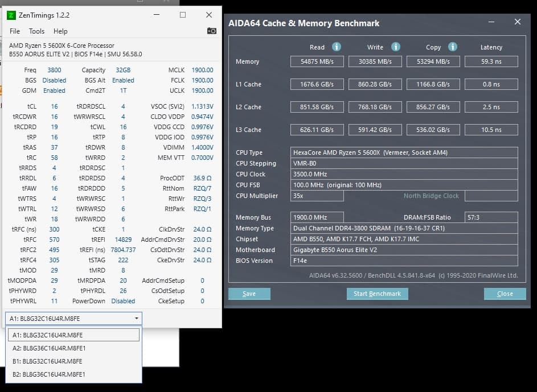Click Start Benchmark in AIDA64
The width and height of the screenshot is (537, 392).
click(378, 294)
